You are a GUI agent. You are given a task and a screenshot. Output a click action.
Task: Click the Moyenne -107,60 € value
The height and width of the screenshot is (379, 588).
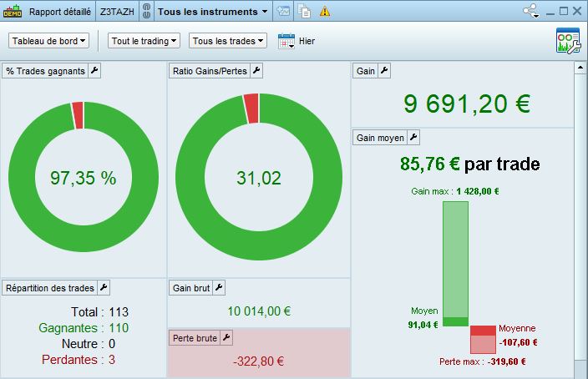518,342
